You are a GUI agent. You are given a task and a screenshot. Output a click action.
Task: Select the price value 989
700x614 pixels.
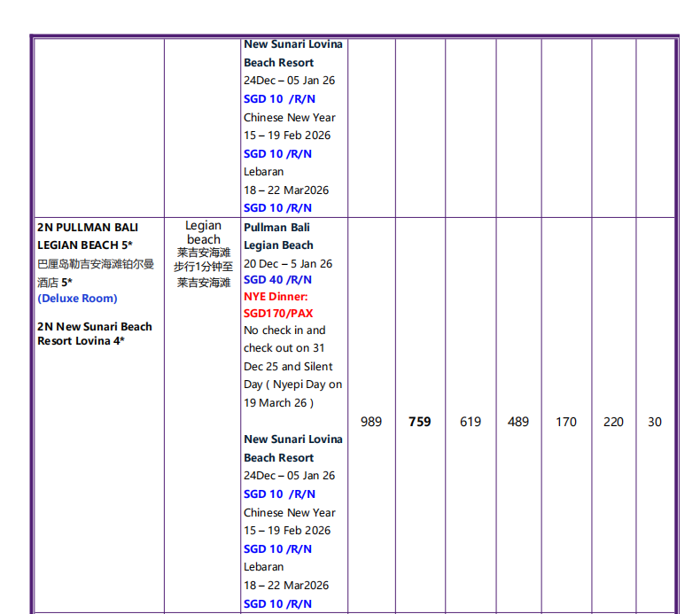371,422
